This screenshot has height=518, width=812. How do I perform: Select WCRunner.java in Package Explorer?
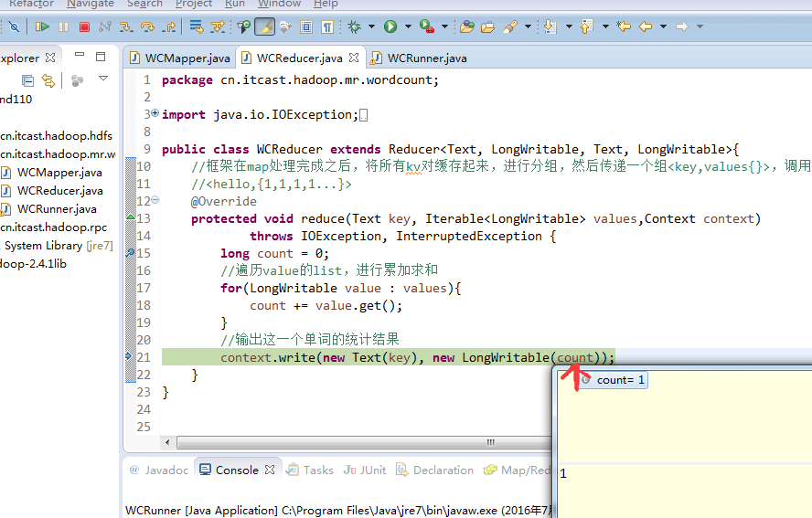coord(57,209)
